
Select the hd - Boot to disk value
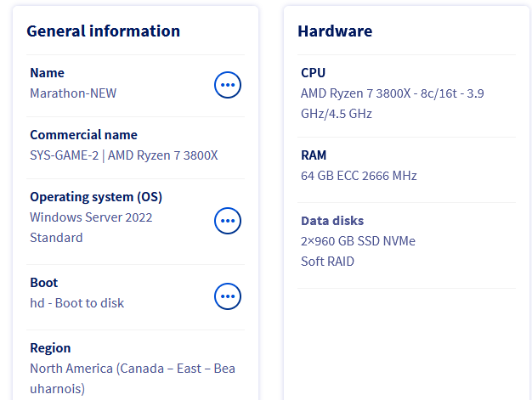coord(77,303)
